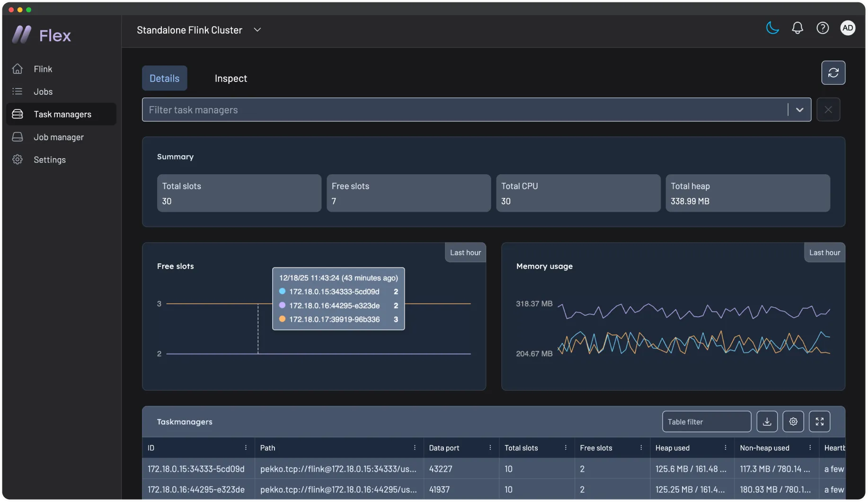
Task: Expand Taskmanagers table to fullscreen
Action: [820, 421]
